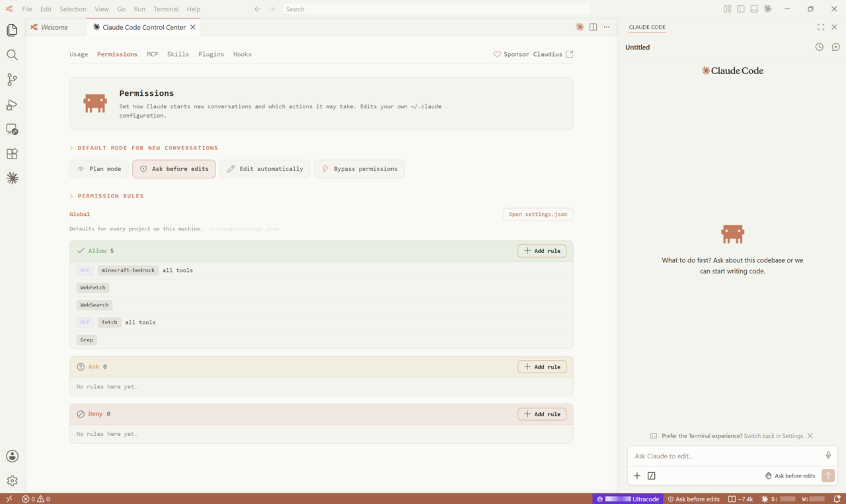Dismiss the Terminal experience notice
Image resolution: width=846 pixels, height=504 pixels.
point(810,436)
